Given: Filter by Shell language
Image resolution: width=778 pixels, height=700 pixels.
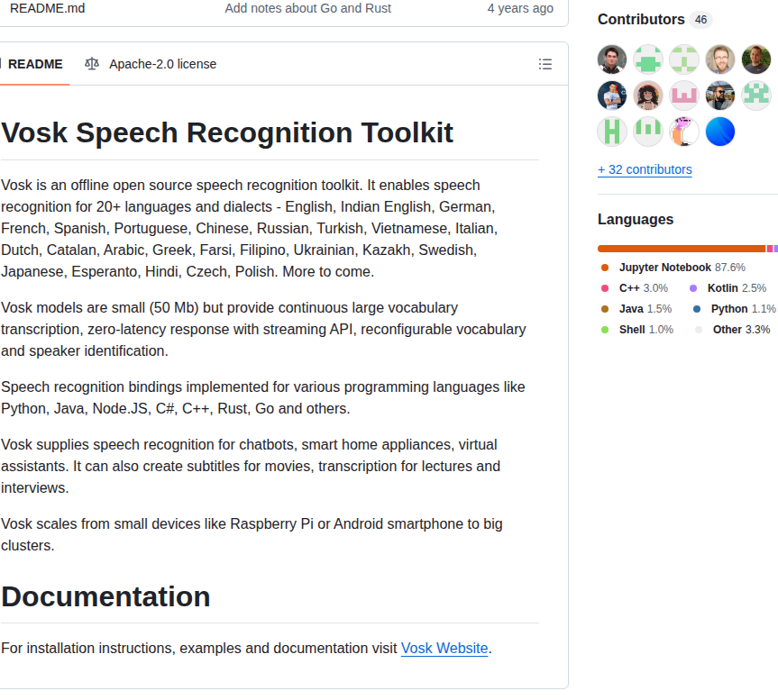Looking at the screenshot, I should (637, 330).
